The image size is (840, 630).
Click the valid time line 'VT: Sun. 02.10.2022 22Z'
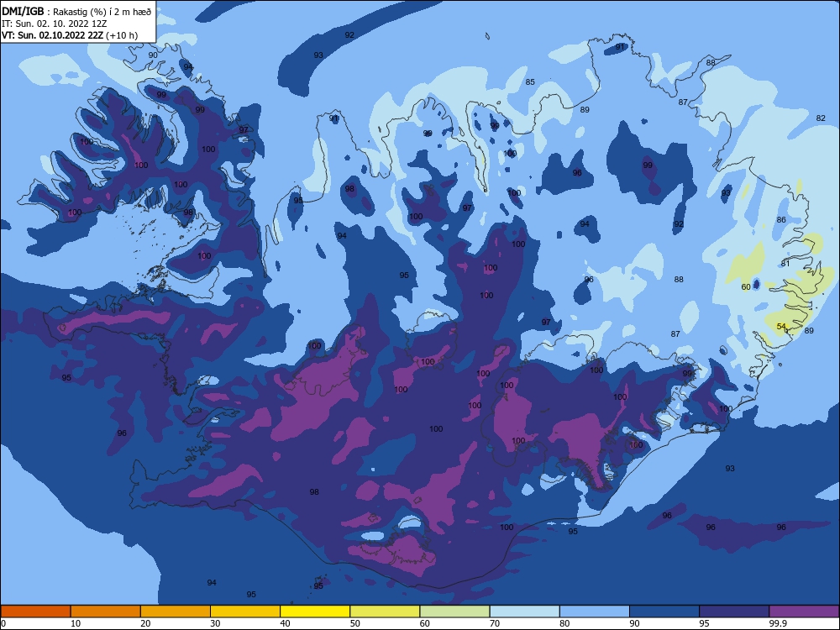(52, 35)
